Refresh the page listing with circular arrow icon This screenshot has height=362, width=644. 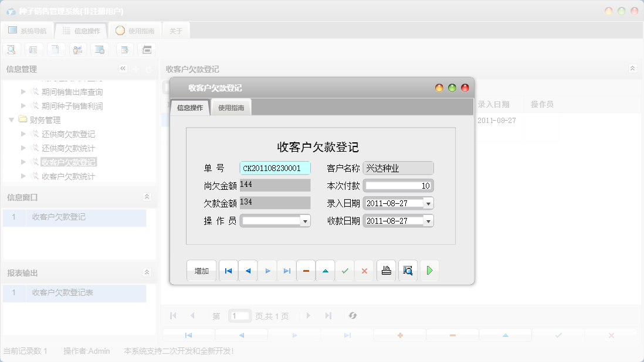352,315
